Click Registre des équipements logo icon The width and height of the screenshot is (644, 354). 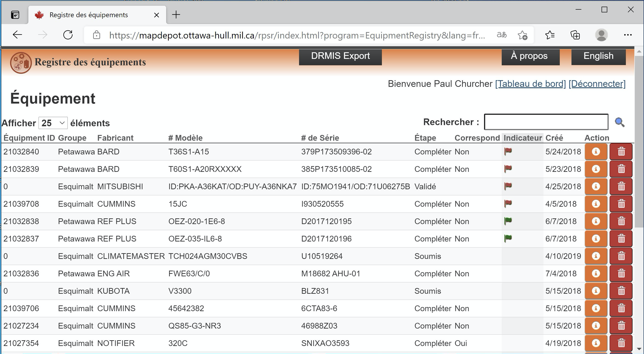(x=21, y=63)
